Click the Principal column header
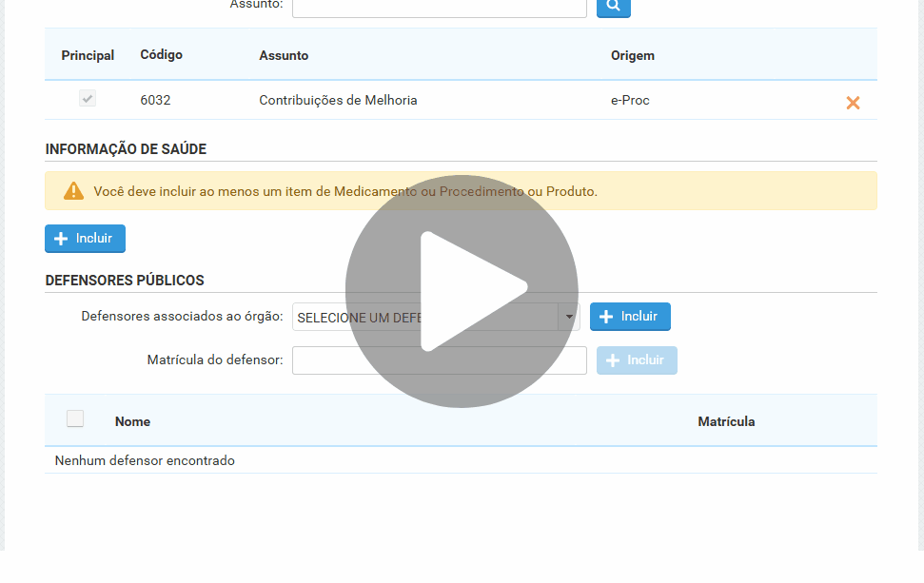Image resolution: width=924 pixels, height=583 pixels. tap(88, 55)
